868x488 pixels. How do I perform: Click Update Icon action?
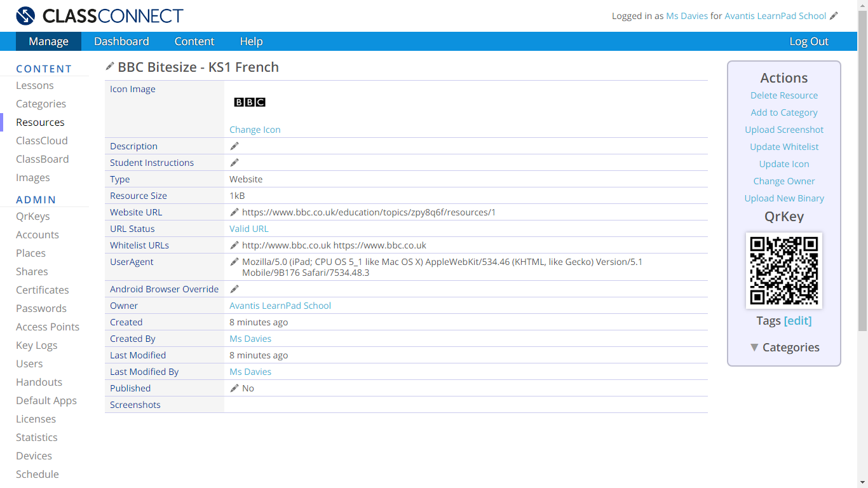tap(784, 164)
